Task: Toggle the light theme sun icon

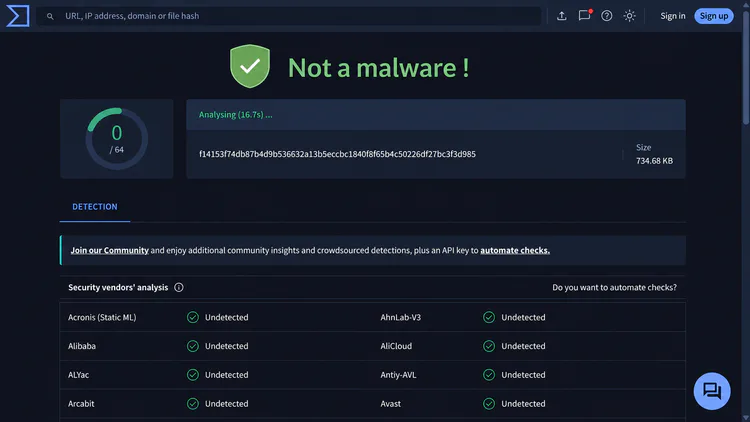Action: click(629, 16)
